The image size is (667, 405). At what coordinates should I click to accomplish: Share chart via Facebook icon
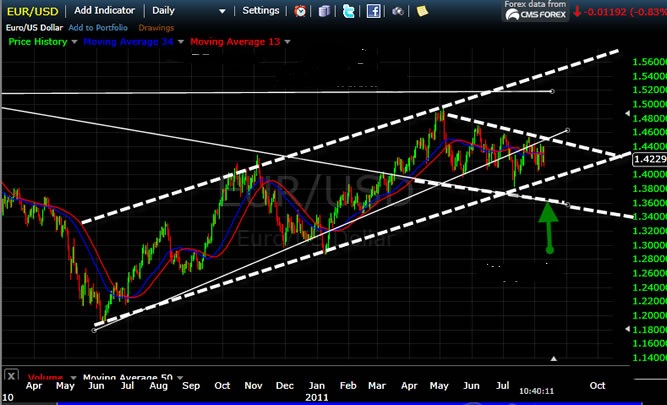(373, 11)
